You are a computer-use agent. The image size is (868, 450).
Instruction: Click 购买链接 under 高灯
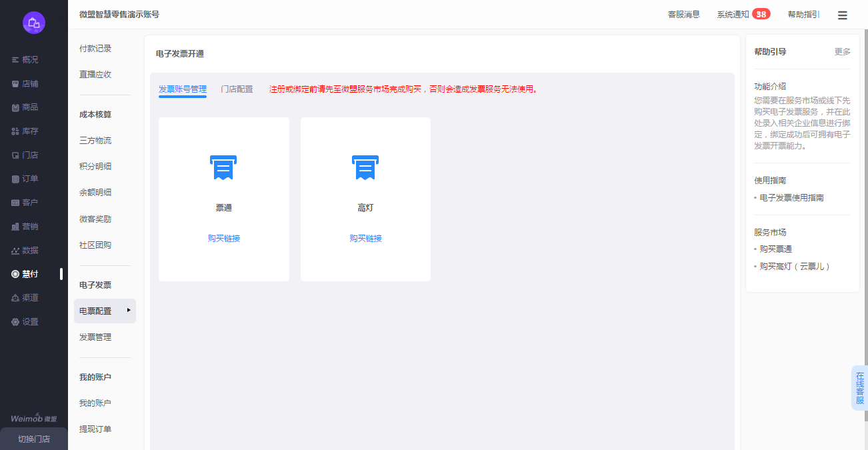coord(366,239)
